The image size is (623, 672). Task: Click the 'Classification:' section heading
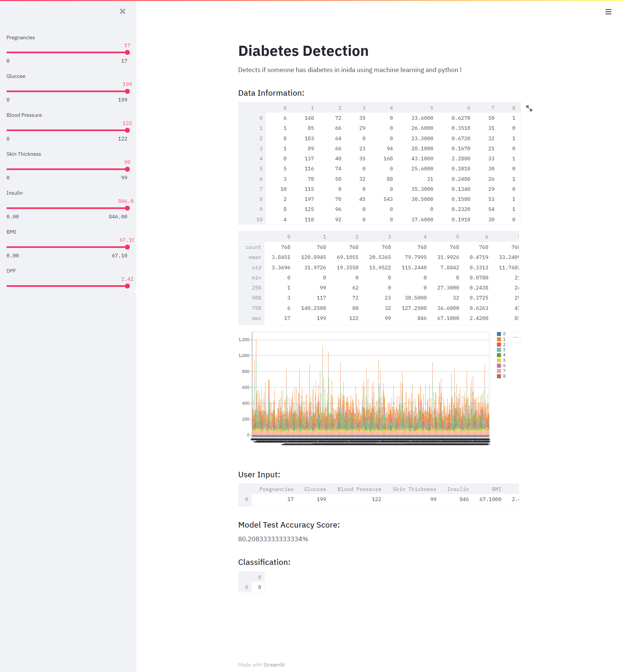point(264,562)
